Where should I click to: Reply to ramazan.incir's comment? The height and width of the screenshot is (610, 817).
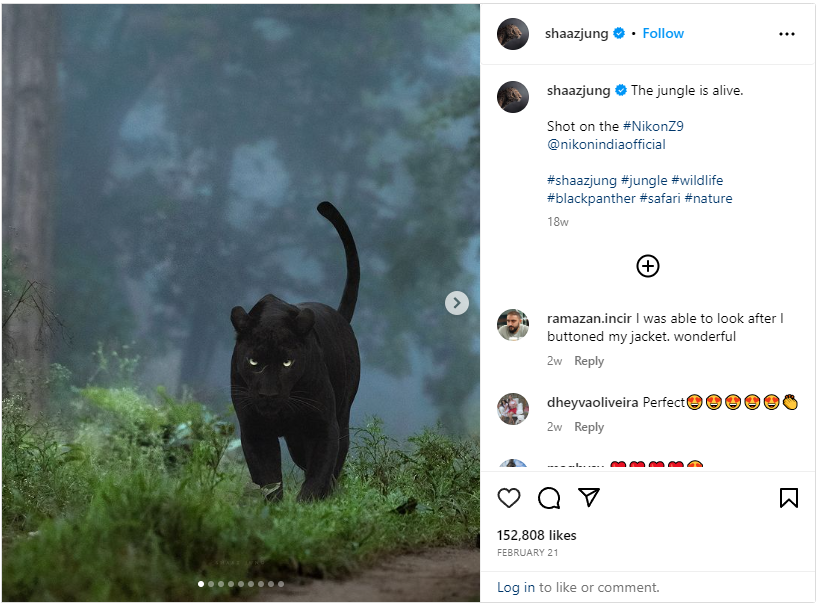(589, 361)
